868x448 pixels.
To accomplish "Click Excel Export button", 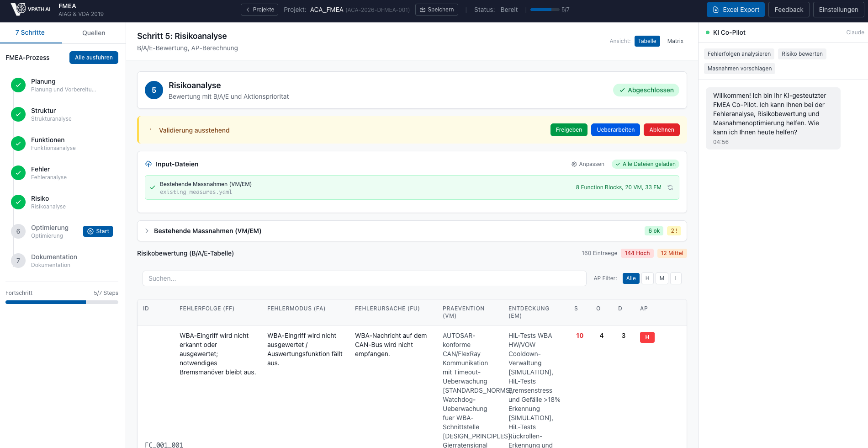I will pos(736,10).
